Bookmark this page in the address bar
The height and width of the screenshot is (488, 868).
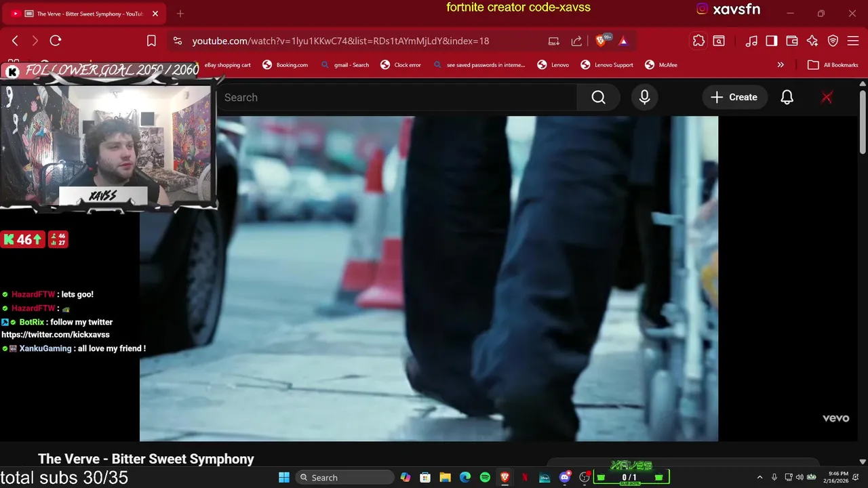tap(151, 41)
